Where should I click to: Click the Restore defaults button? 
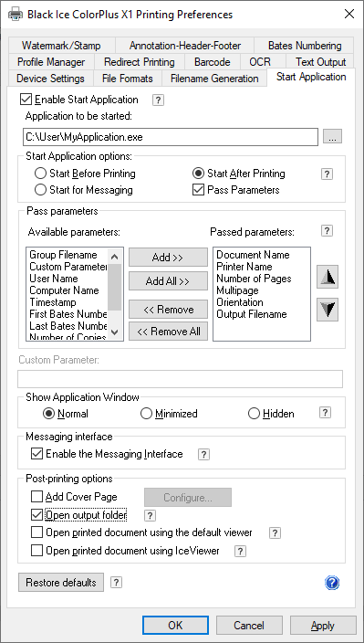pyautogui.click(x=61, y=583)
